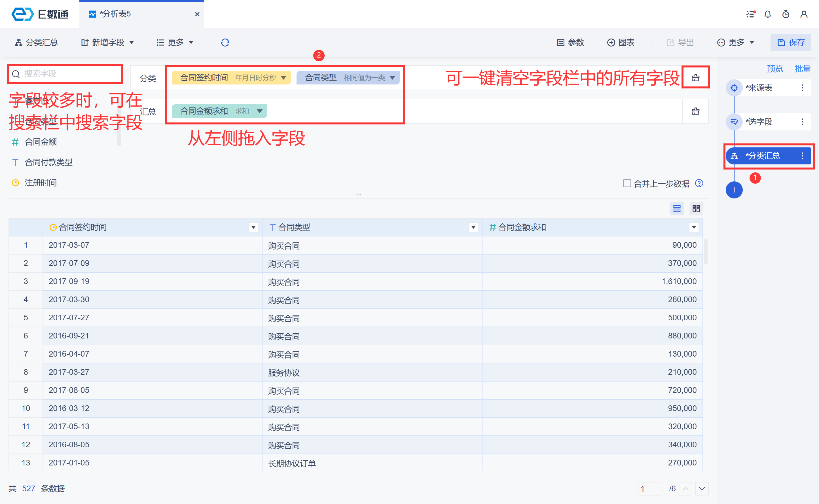Open 合同金额求和 aggregation dropdown

[x=259, y=111]
